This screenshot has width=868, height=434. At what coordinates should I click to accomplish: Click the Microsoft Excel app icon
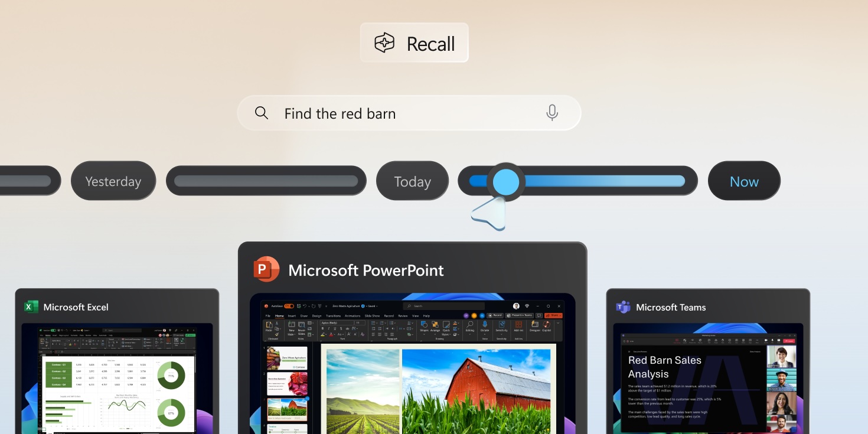(x=31, y=306)
